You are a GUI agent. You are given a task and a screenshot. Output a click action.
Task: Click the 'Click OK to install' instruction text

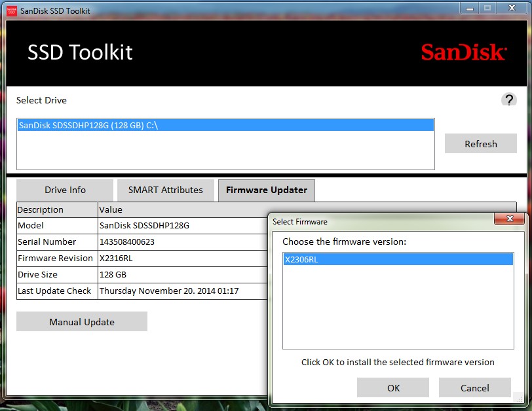tap(398, 362)
